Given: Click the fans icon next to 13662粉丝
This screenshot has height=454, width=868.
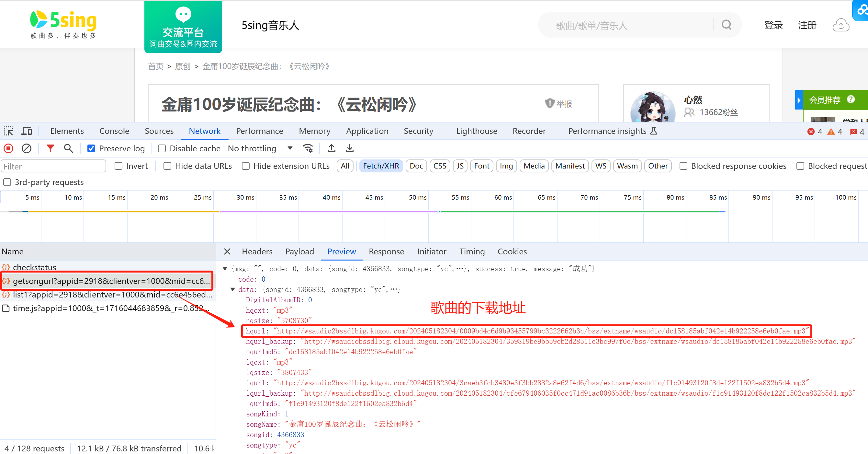Looking at the screenshot, I should point(689,112).
